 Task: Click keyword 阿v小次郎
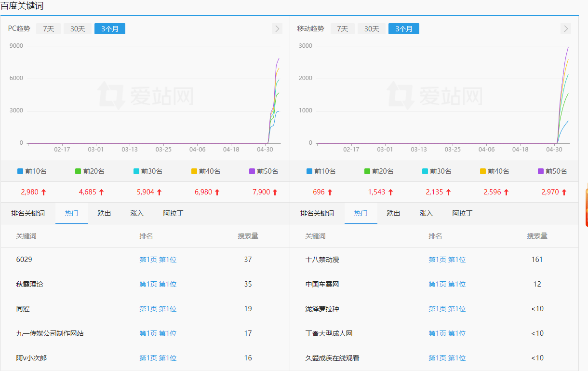[x=31, y=358]
